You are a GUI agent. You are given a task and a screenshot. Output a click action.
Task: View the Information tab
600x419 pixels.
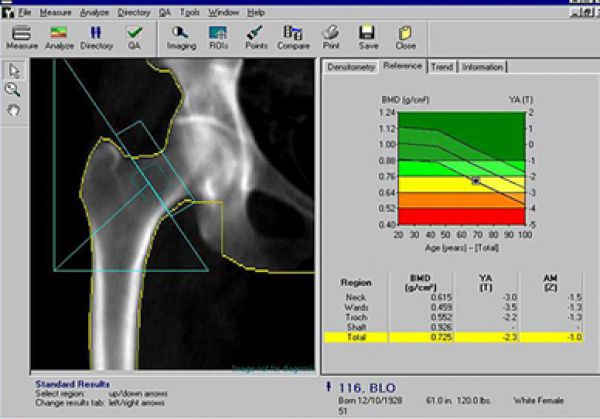[x=481, y=67]
